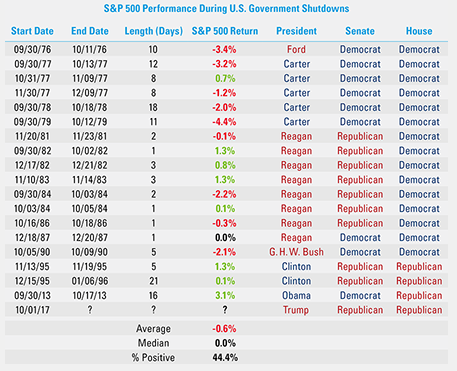Select the chart title text
457x371 pixels.
(x=226, y=8)
